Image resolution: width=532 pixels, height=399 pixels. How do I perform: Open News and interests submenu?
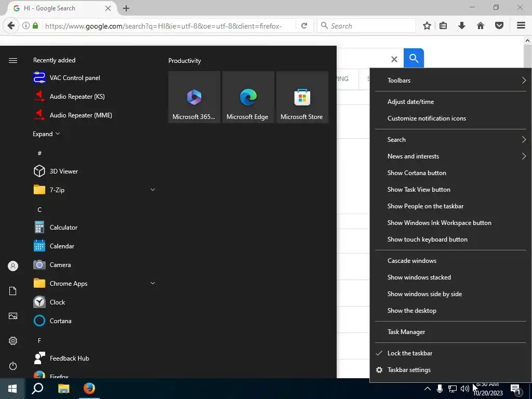[x=450, y=156]
